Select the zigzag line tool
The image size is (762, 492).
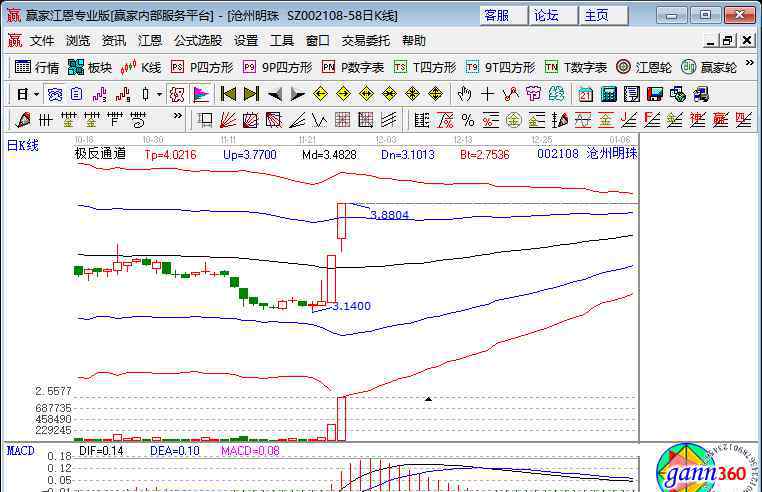pyautogui.click(x=511, y=94)
